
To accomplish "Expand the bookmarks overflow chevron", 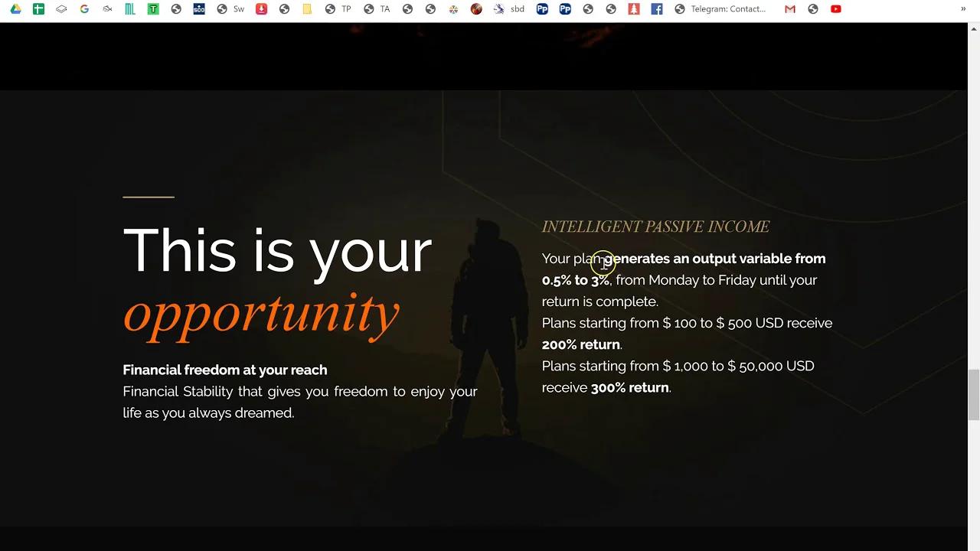I will pos(963,8).
